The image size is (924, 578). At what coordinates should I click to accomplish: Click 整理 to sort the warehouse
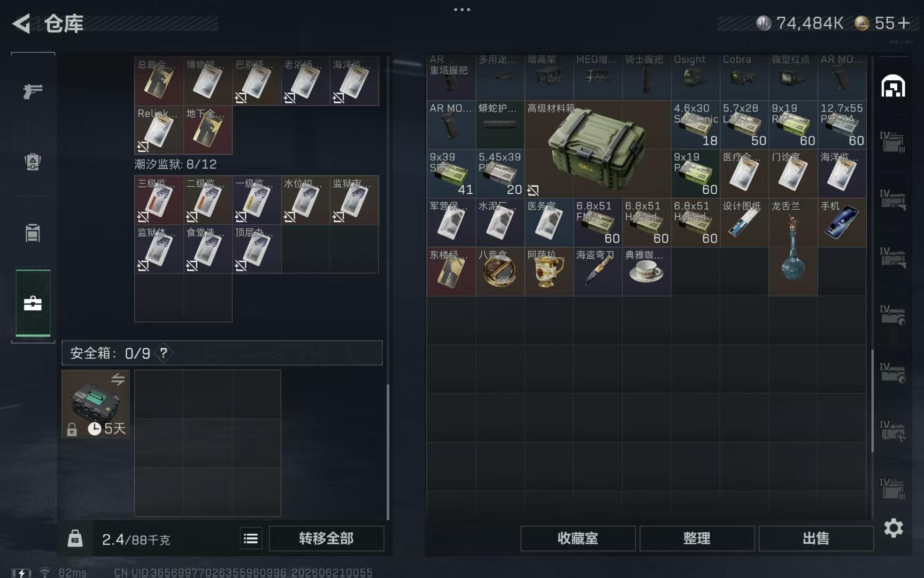[697, 538]
